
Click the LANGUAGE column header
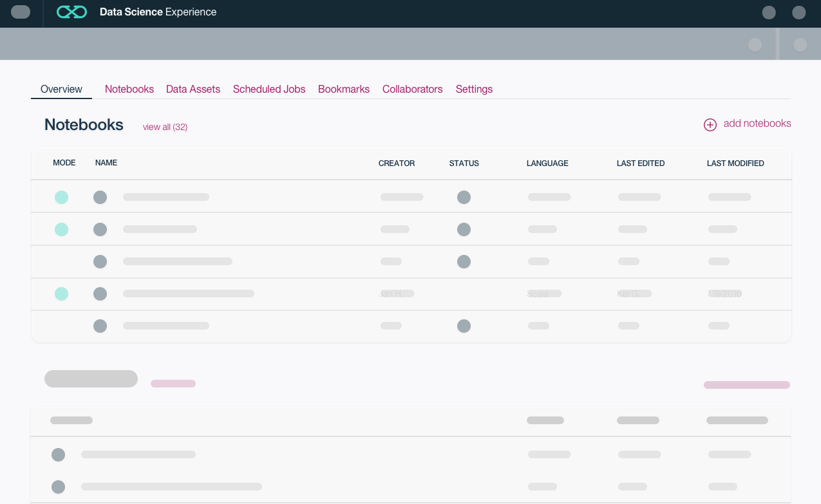547,163
